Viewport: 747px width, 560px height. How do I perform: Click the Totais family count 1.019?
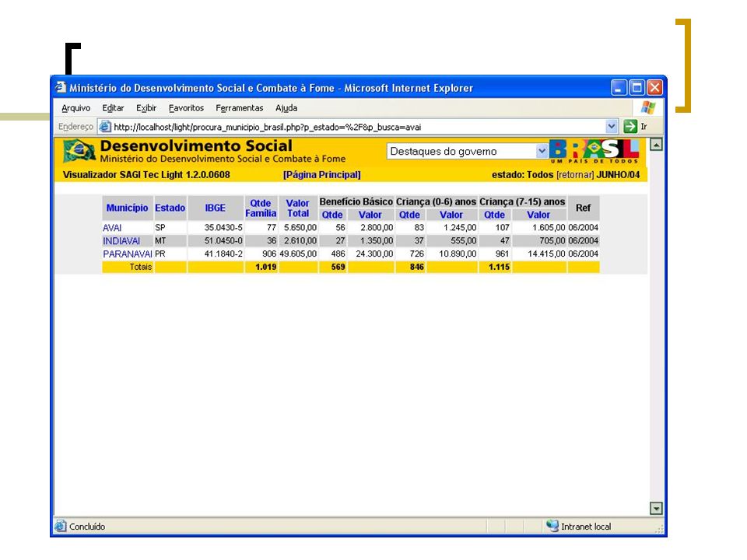266,267
